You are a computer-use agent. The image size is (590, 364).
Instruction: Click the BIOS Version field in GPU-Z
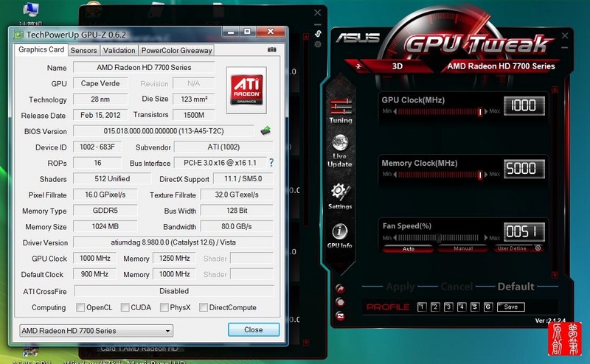[164, 131]
